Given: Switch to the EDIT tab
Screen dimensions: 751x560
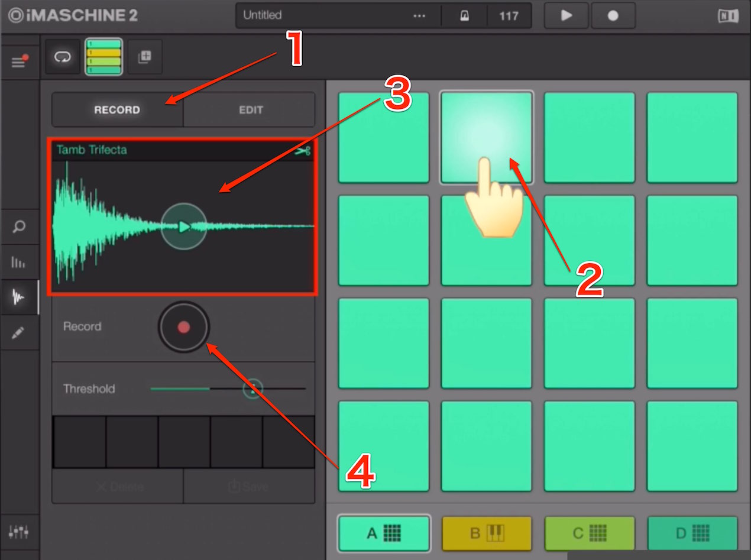Looking at the screenshot, I should (250, 109).
